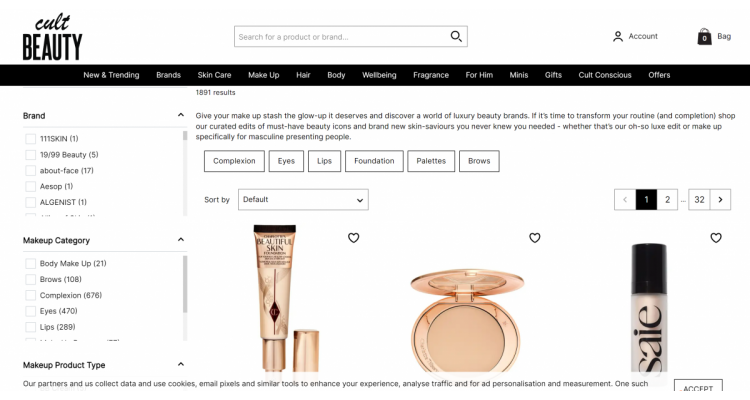Collapse the Makeup Category section
The image size is (750, 400).
point(180,240)
